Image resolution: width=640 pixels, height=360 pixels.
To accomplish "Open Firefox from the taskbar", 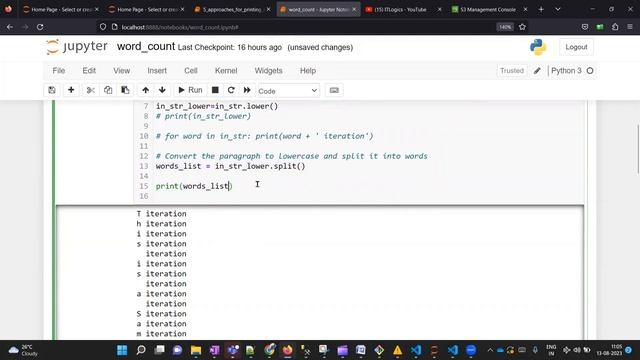I will point(287,350).
